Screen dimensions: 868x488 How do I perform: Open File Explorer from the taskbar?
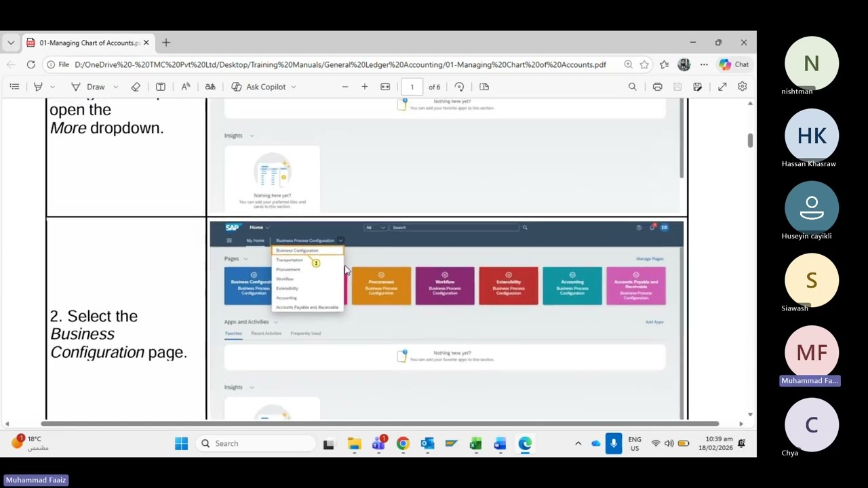point(354,443)
